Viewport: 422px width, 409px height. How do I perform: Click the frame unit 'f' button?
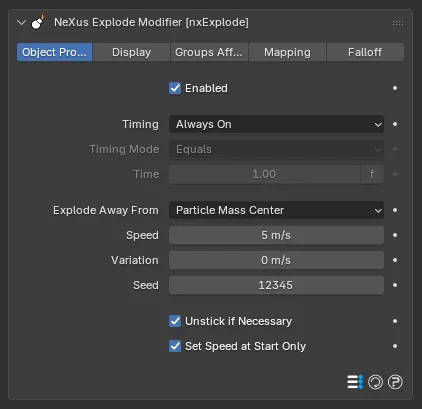pos(372,174)
